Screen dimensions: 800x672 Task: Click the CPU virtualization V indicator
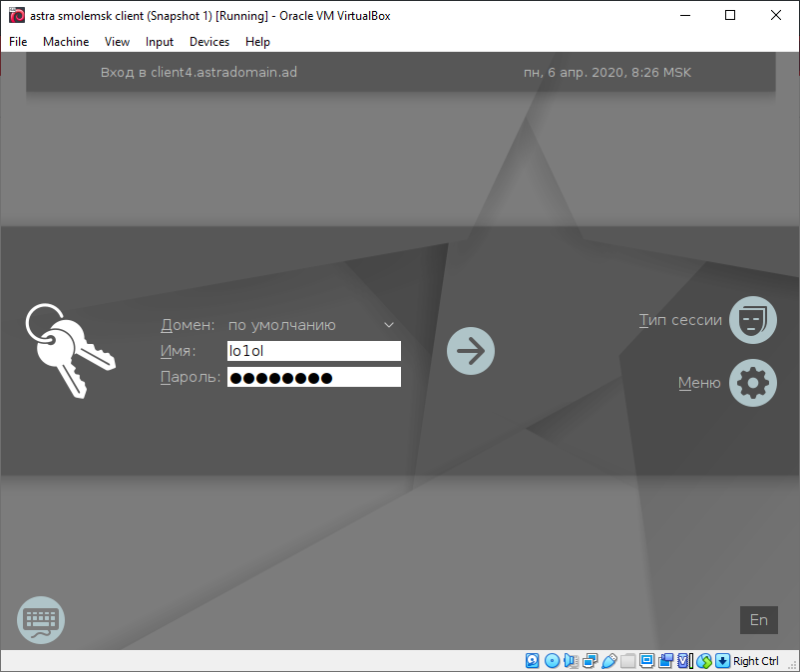point(685,661)
